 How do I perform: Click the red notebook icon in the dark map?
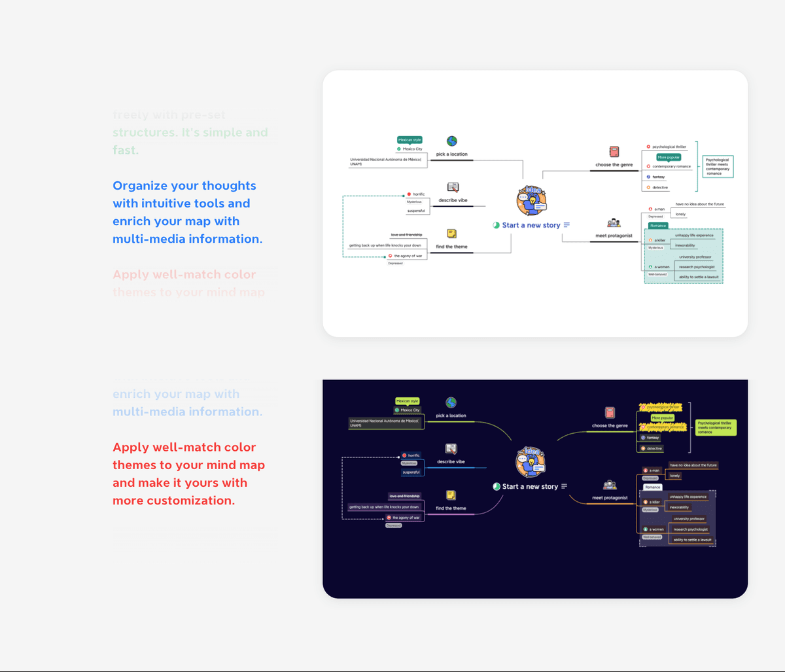click(610, 413)
